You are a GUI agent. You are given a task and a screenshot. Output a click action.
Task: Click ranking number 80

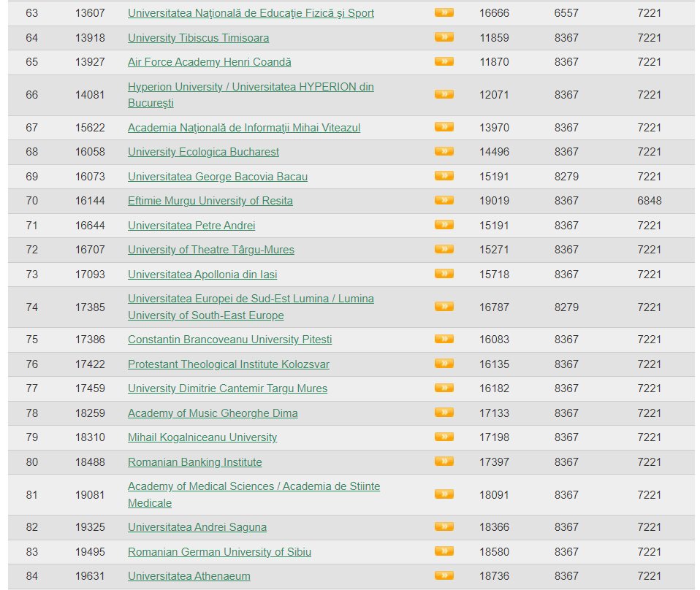coord(31,462)
